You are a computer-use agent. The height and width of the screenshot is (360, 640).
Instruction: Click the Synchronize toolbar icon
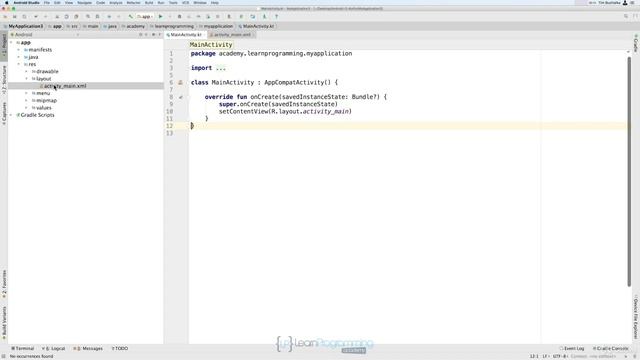(24, 17)
